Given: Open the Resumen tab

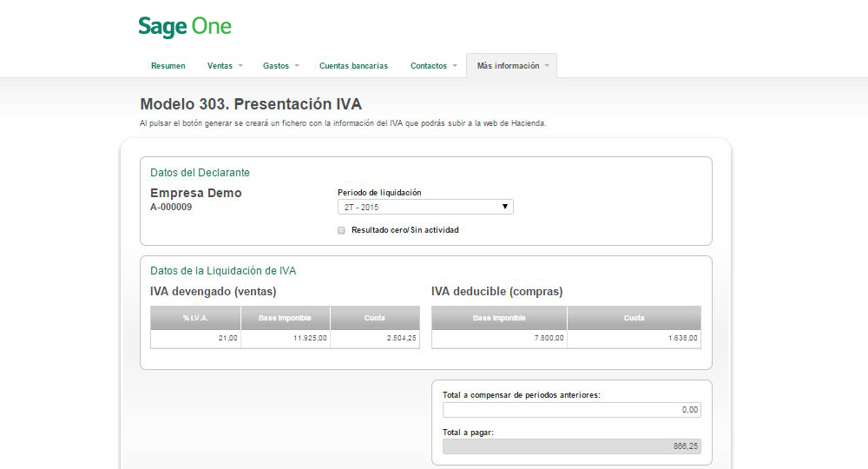Looking at the screenshot, I should click(168, 66).
